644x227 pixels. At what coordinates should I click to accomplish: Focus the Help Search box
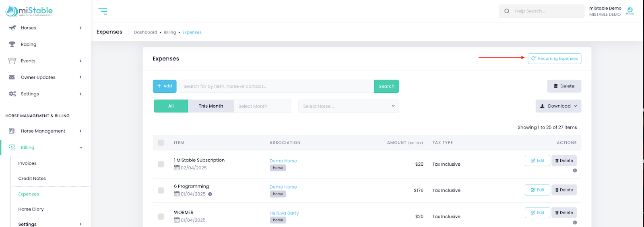click(x=542, y=11)
